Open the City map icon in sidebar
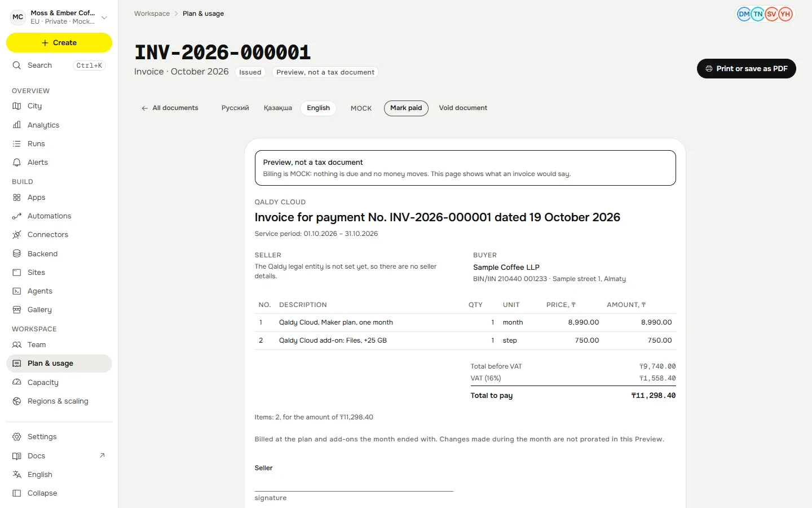The height and width of the screenshot is (508, 812). pos(17,106)
